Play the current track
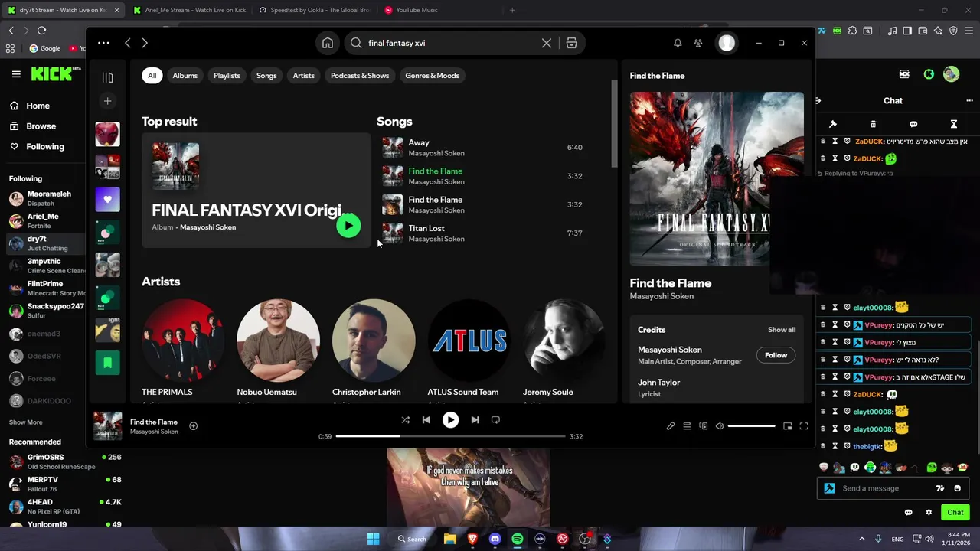Viewport: 980px width, 551px height. pyautogui.click(x=450, y=420)
